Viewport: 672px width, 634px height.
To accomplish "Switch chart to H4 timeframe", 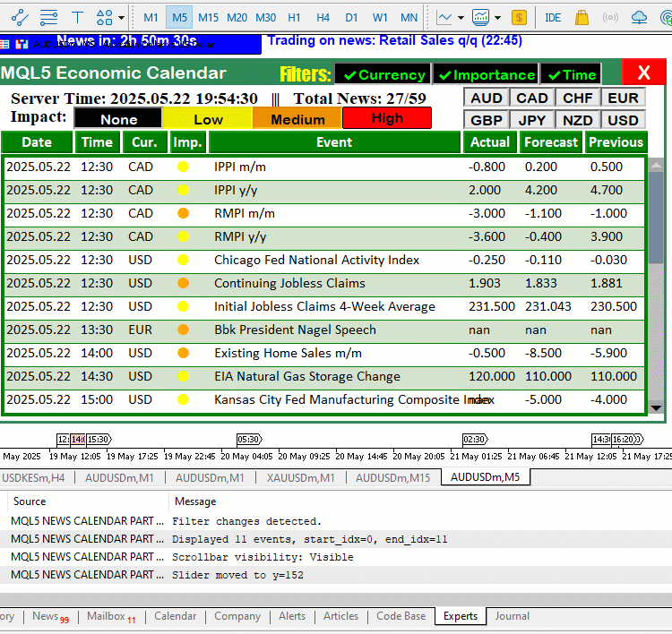I will (323, 18).
